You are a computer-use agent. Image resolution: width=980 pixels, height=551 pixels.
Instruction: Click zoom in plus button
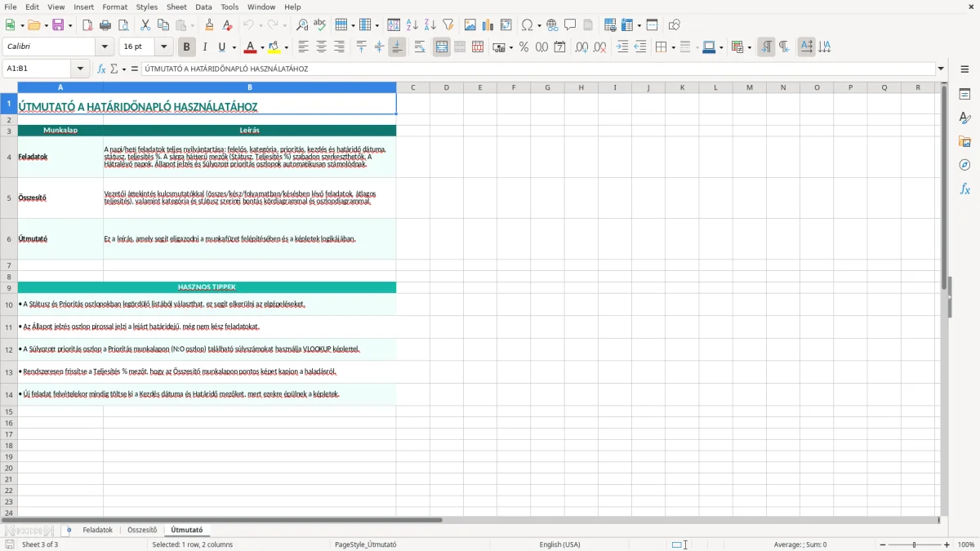click(x=947, y=544)
